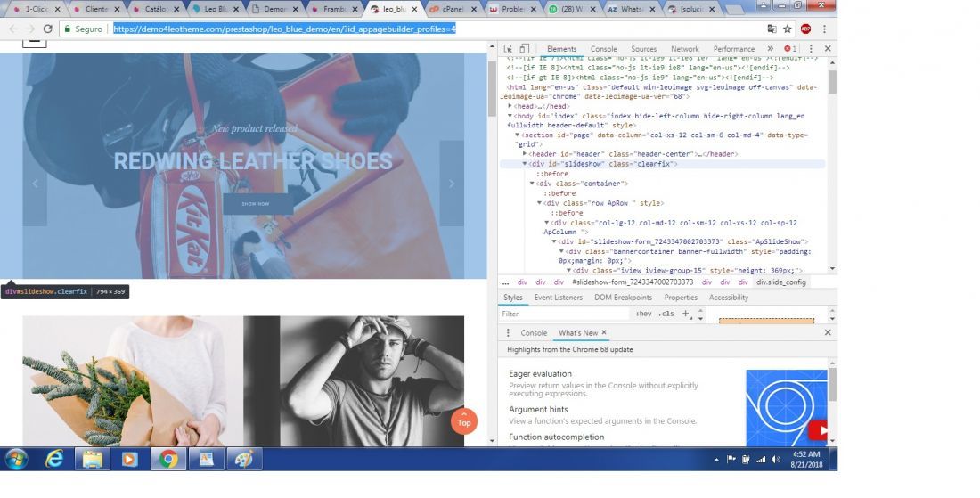Switch to the Catálogo browser tab
The width and height of the screenshot is (980, 498).
(156, 9)
